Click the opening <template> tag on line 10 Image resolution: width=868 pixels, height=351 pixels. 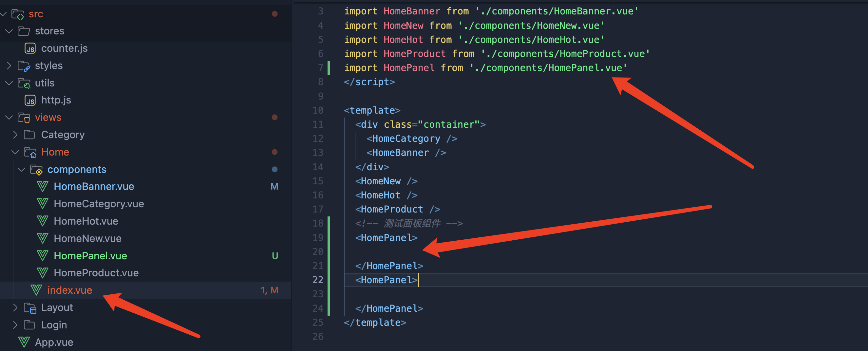(372, 110)
